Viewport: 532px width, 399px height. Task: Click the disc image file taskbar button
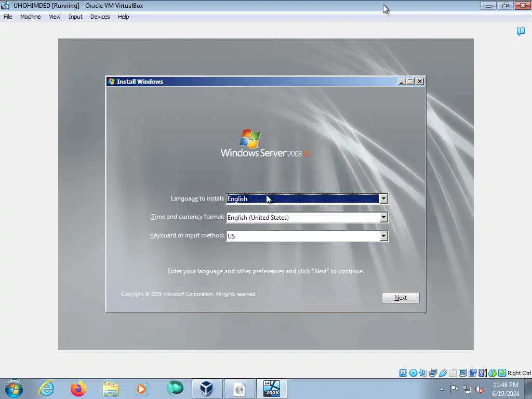[239, 389]
